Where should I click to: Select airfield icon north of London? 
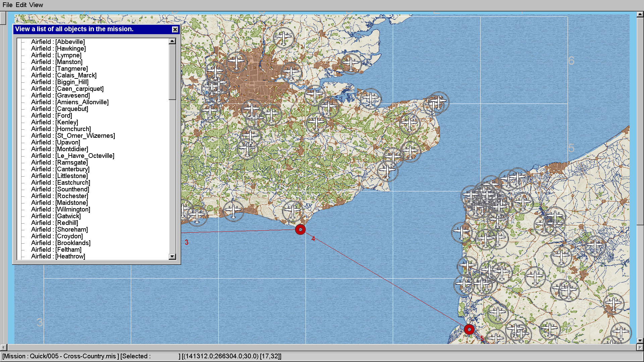point(283,37)
